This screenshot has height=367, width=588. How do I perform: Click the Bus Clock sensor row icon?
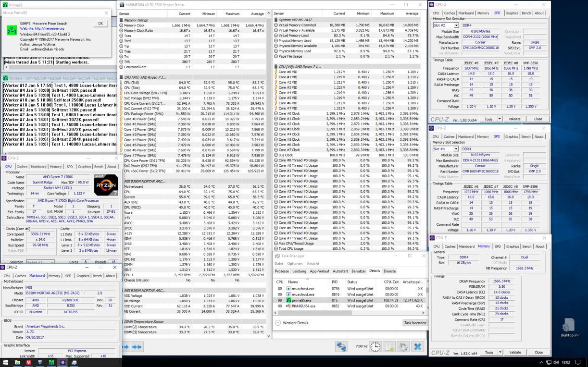(276, 155)
